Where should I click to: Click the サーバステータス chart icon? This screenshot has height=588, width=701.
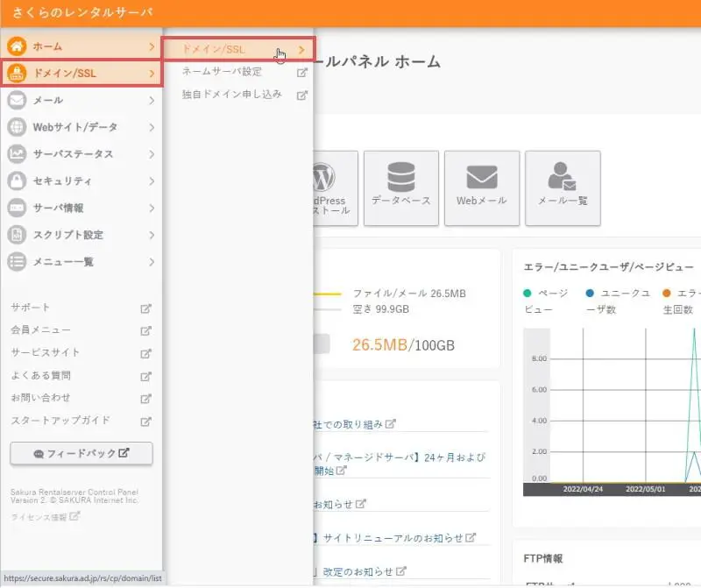tap(17, 154)
